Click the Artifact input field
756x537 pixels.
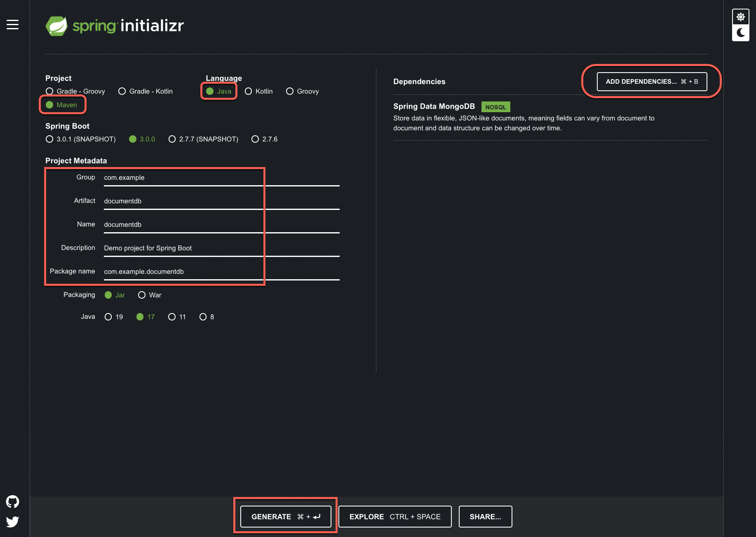[222, 201]
